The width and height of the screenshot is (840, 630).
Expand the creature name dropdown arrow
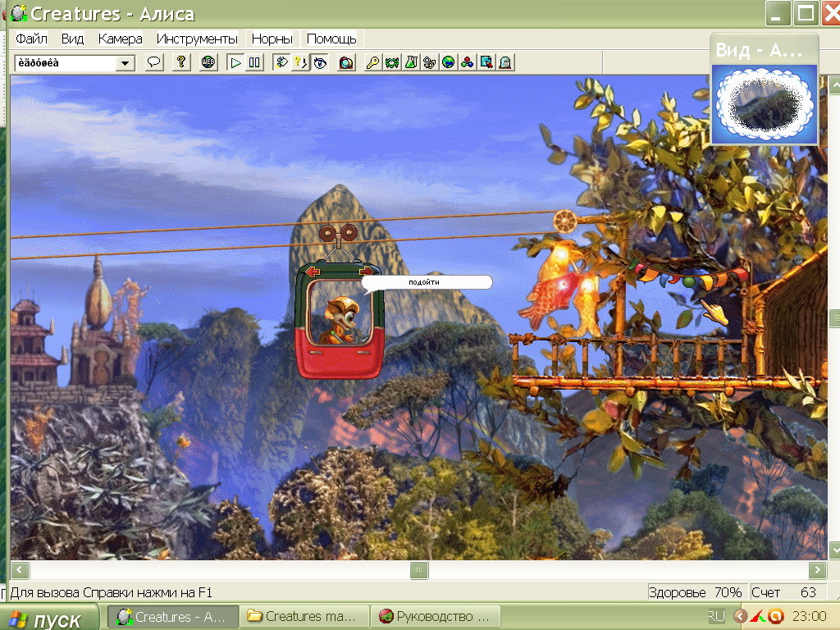(125, 63)
